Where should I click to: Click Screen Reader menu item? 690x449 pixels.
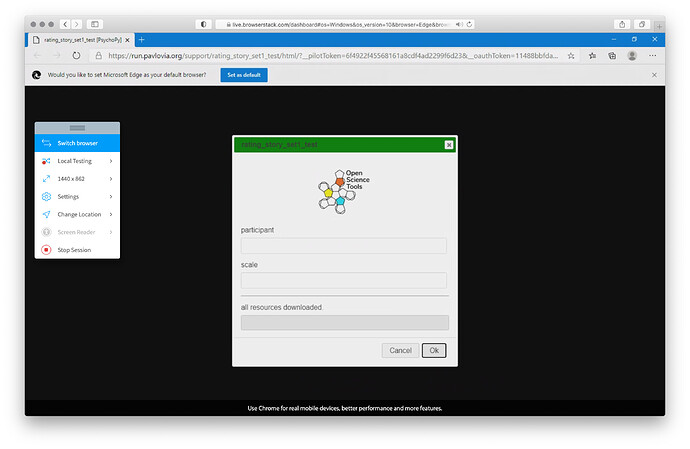click(x=77, y=232)
